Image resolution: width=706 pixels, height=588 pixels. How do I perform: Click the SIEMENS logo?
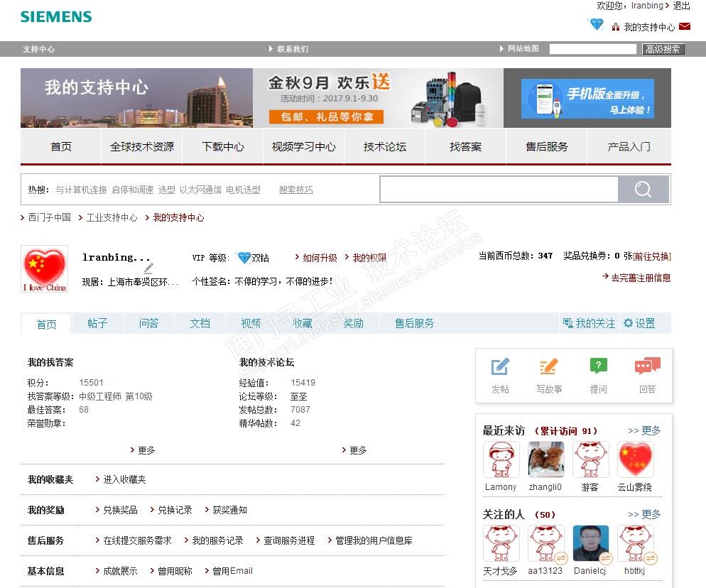click(56, 16)
